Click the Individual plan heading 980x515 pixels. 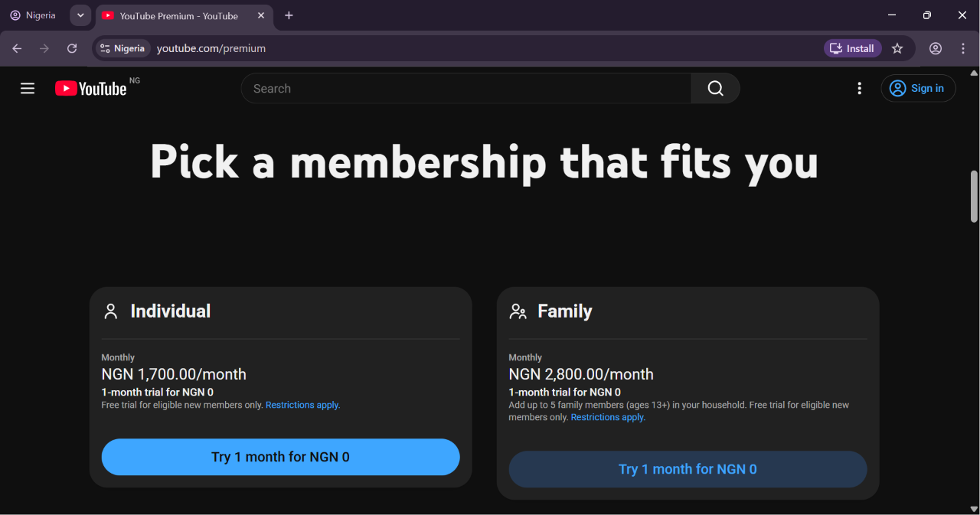click(x=171, y=311)
